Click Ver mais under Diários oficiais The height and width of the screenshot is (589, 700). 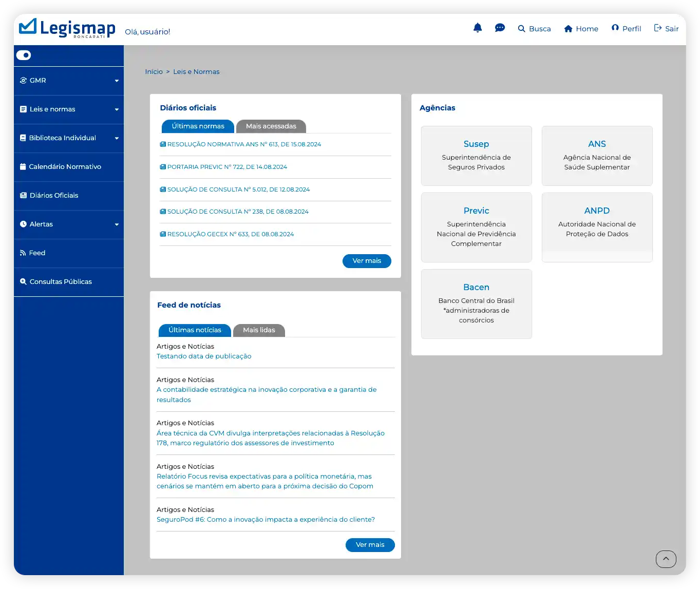click(x=367, y=261)
